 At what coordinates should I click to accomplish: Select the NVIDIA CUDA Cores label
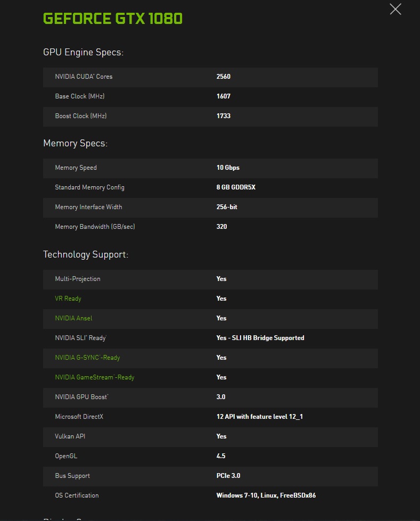click(x=84, y=77)
